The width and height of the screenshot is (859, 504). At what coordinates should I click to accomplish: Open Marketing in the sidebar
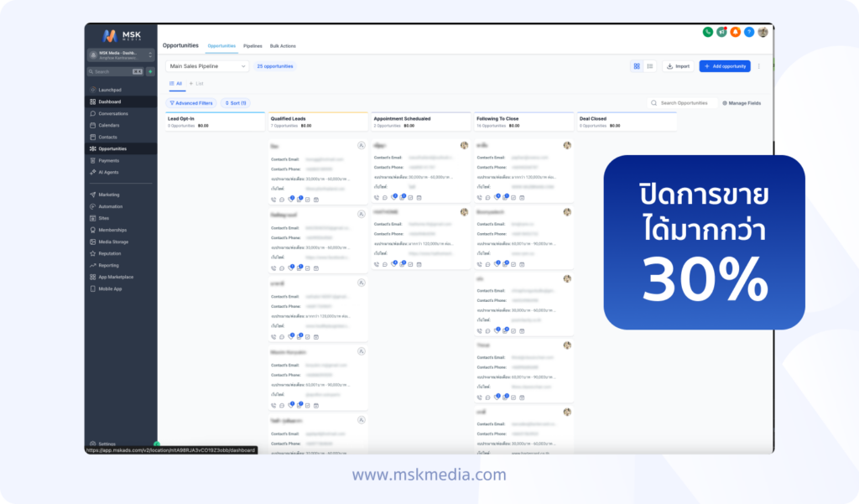[x=108, y=195]
